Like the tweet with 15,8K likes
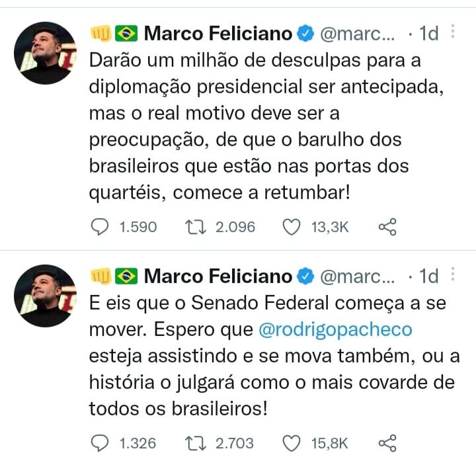 tap(292, 443)
